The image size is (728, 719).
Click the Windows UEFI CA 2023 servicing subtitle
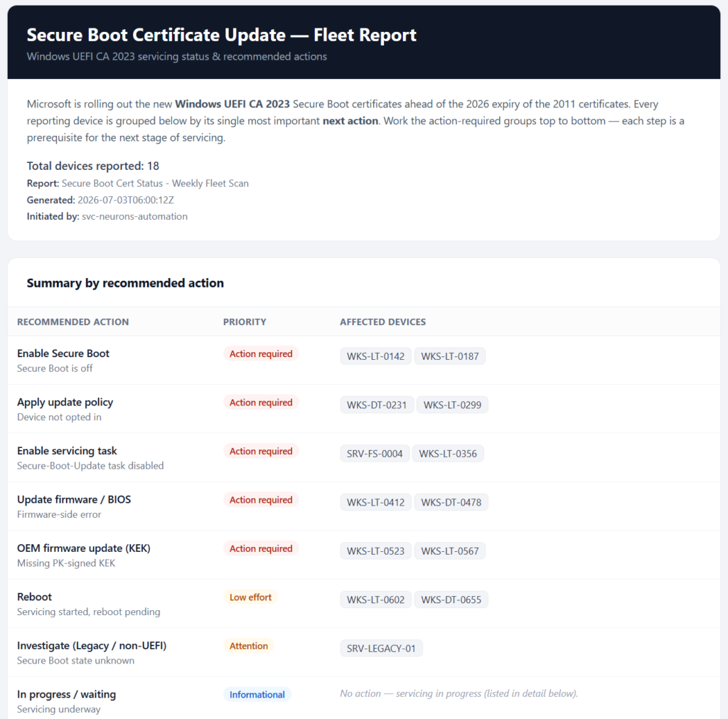tap(177, 57)
